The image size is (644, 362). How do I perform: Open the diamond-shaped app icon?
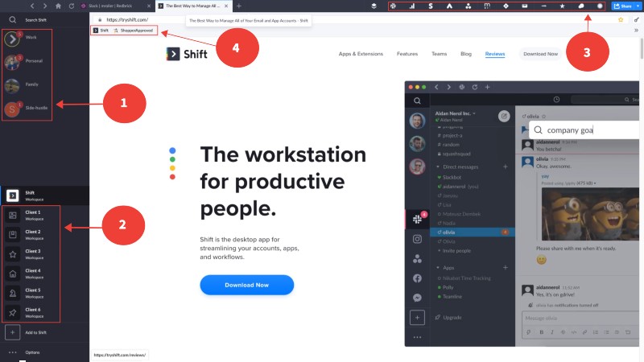[x=506, y=6]
